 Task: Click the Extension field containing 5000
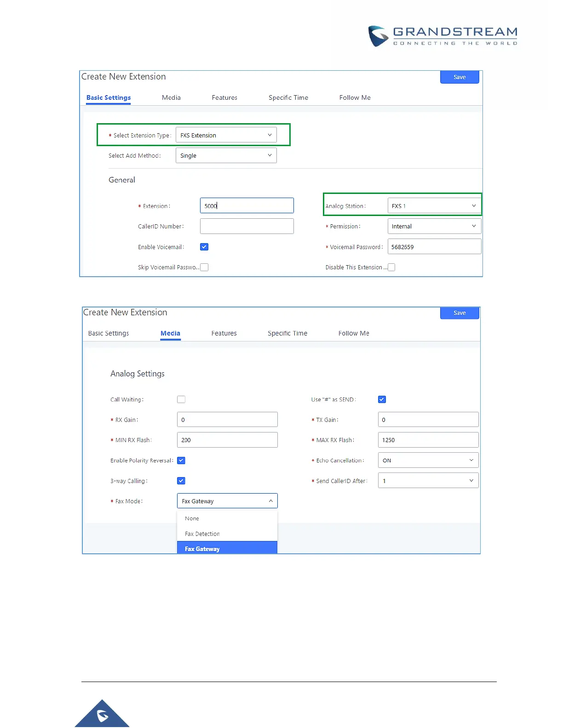pos(247,205)
